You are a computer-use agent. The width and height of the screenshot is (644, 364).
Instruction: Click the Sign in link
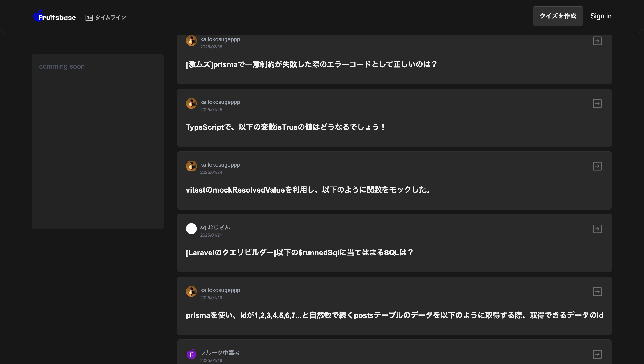[601, 16]
